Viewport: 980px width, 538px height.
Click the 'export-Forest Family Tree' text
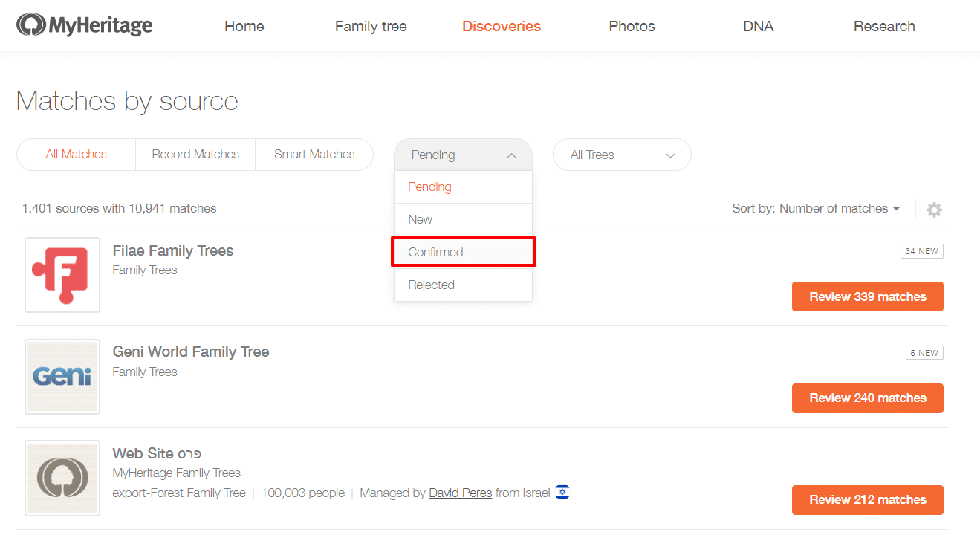point(179,493)
